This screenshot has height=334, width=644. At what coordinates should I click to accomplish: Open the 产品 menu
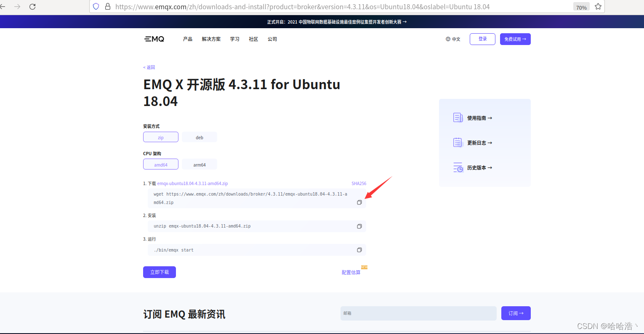coord(188,39)
